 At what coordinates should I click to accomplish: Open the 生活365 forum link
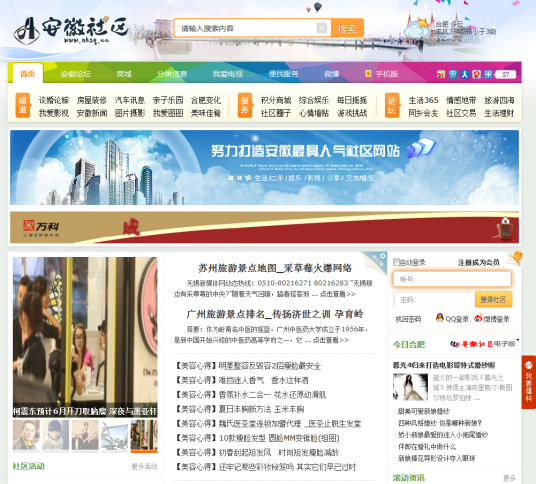point(423,100)
